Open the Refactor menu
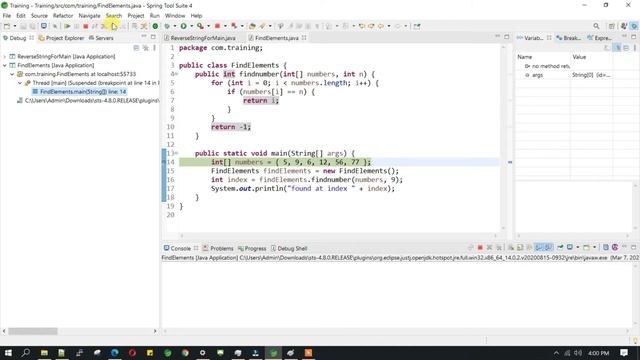The image size is (640, 360). pyautogui.click(x=63, y=16)
